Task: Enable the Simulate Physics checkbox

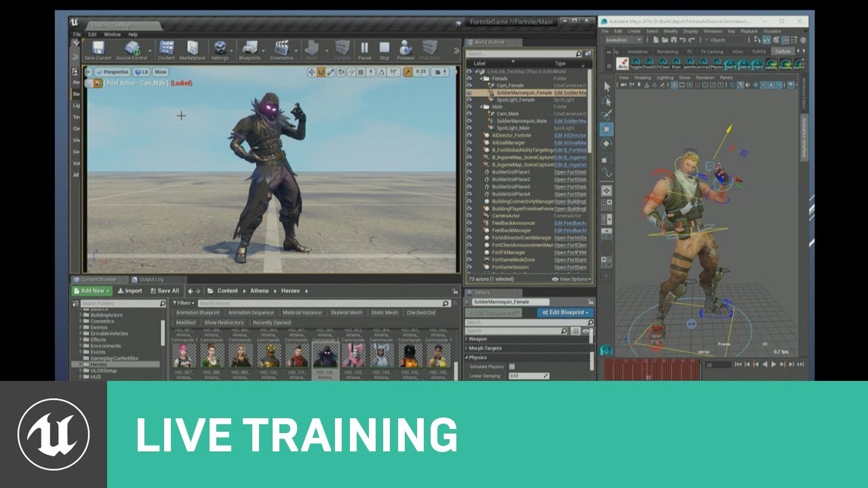Action: click(512, 367)
